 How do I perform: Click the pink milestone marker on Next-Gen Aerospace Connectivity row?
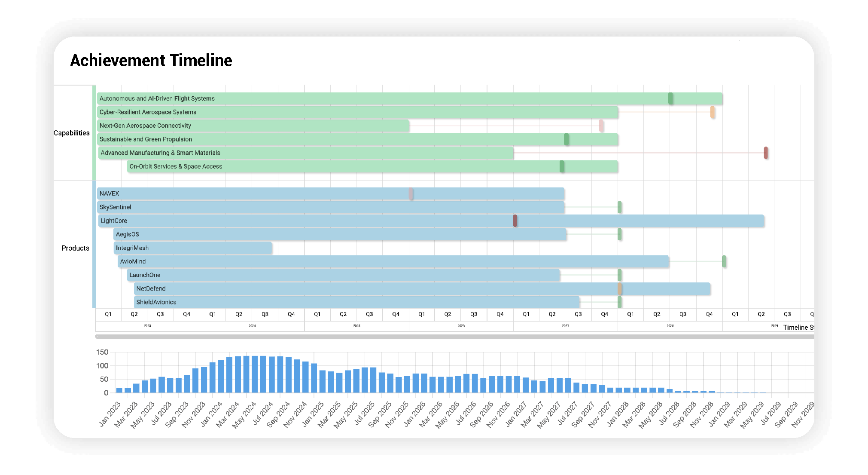click(x=601, y=126)
